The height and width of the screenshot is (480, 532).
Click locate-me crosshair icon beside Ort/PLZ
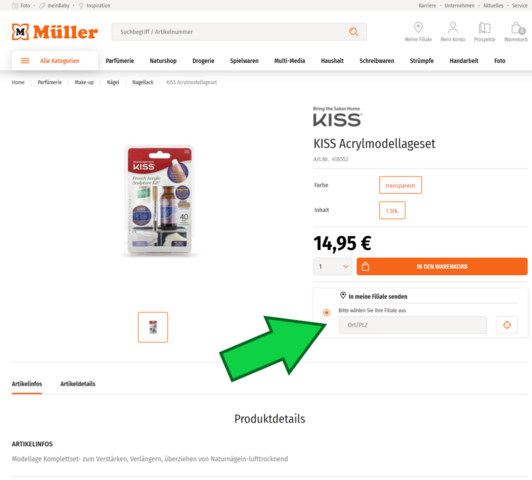(x=507, y=325)
